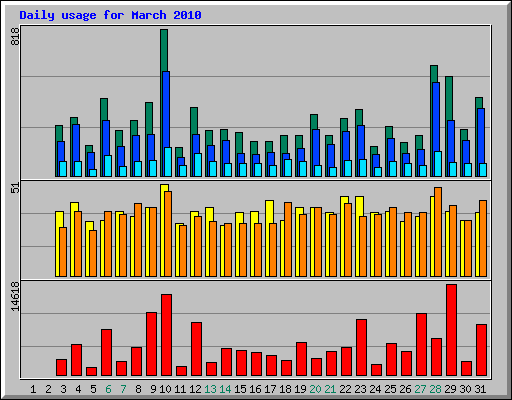Click the dark green bar for day 29
512x400 pixels.
[x=449, y=98]
